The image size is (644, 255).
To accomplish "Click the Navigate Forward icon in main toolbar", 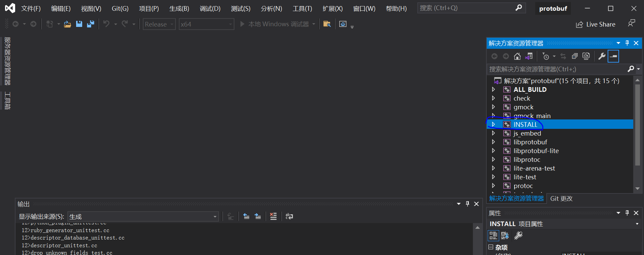I will pyautogui.click(x=33, y=24).
